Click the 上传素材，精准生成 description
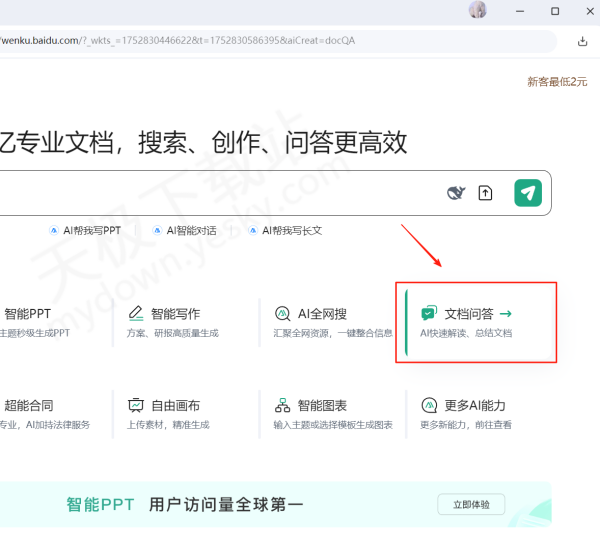This screenshot has height=539, width=600. pyautogui.click(x=168, y=425)
